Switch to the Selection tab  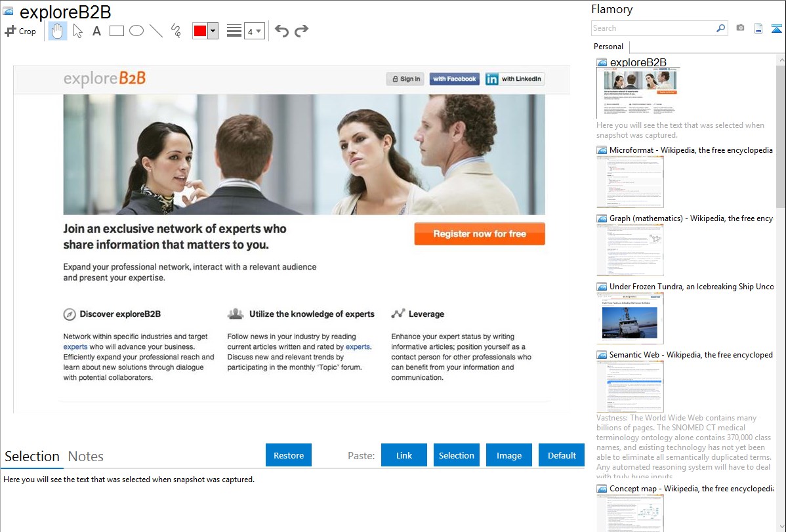point(32,457)
